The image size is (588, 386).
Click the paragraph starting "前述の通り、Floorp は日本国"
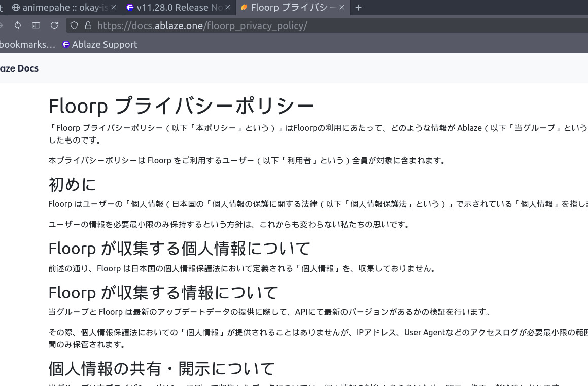click(x=242, y=268)
